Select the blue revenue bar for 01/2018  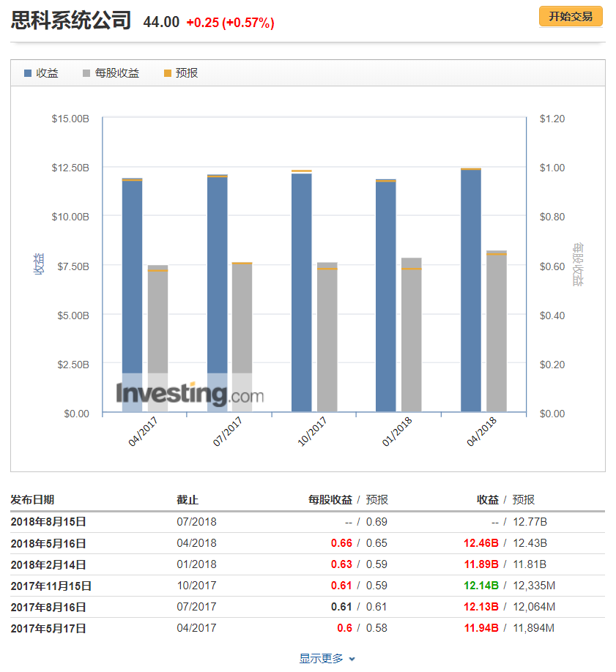coord(386,296)
